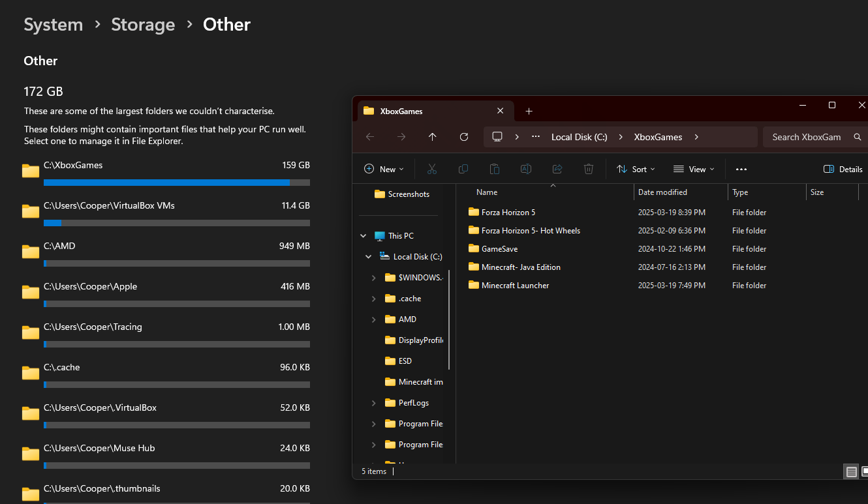868x504 pixels.
Task: Click the chevron after XboxGames in address bar
Action: click(696, 137)
